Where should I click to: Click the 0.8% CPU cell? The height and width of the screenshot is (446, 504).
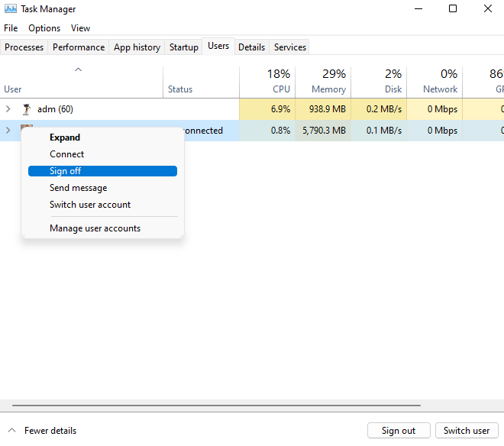pos(267,131)
